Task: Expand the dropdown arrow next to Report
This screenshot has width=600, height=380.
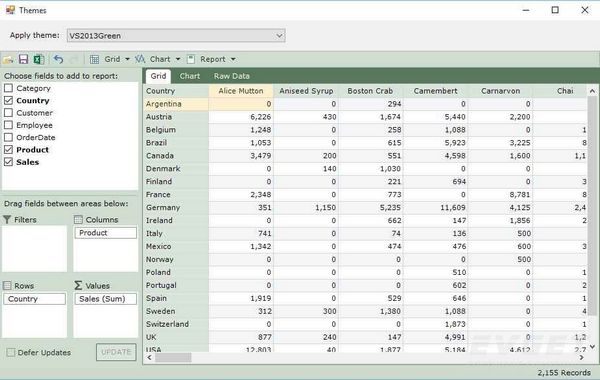Action: click(x=233, y=59)
